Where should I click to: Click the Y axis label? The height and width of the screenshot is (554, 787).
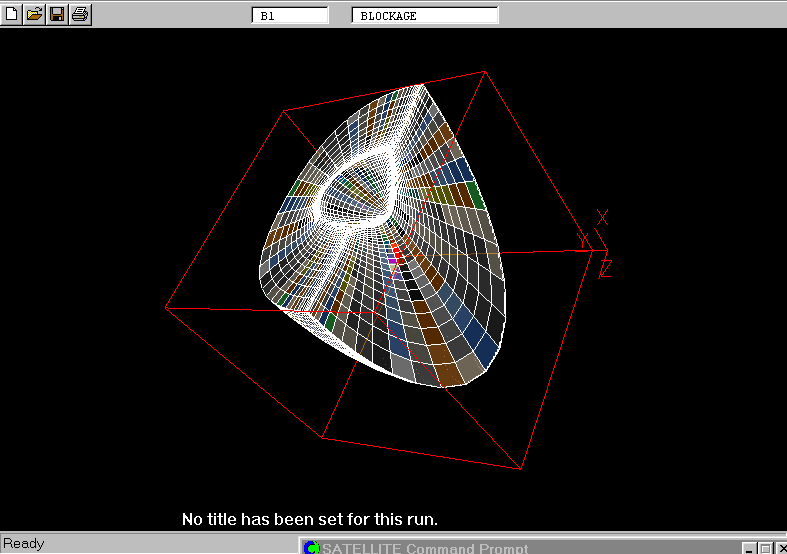[x=583, y=241]
